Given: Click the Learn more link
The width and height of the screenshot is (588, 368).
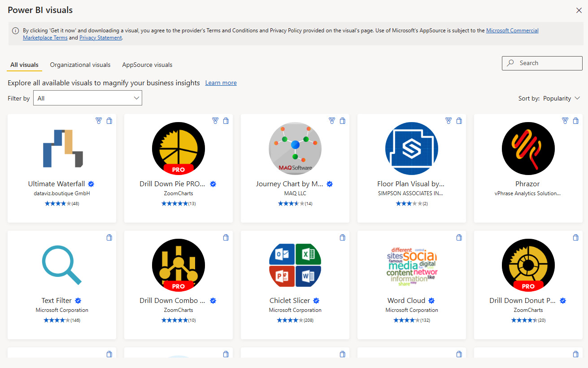Looking at the screenshot, I should pos(221,83).
